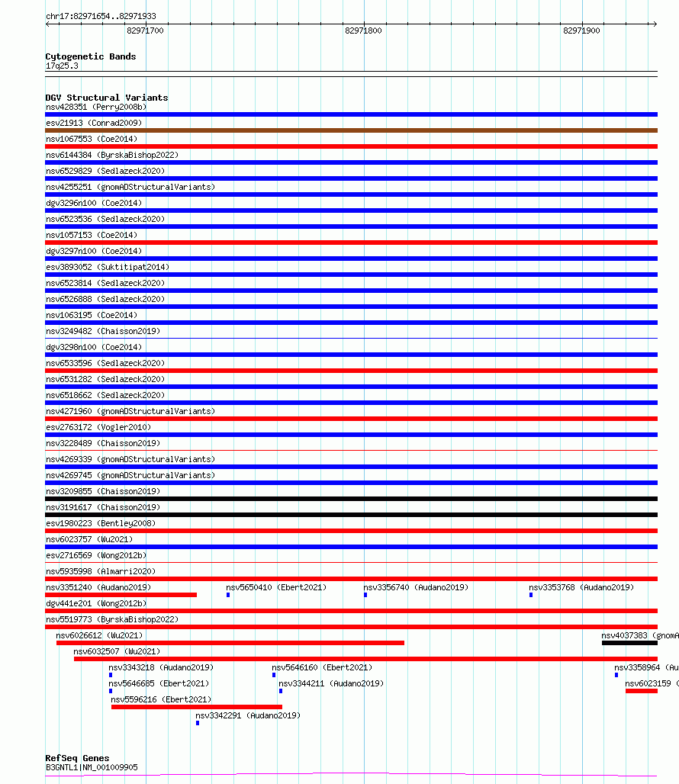This screenshot has width=679, height=784.
Task: Select the 17q25.3 cytogenetic band label
Action: (x=62, y=66)
